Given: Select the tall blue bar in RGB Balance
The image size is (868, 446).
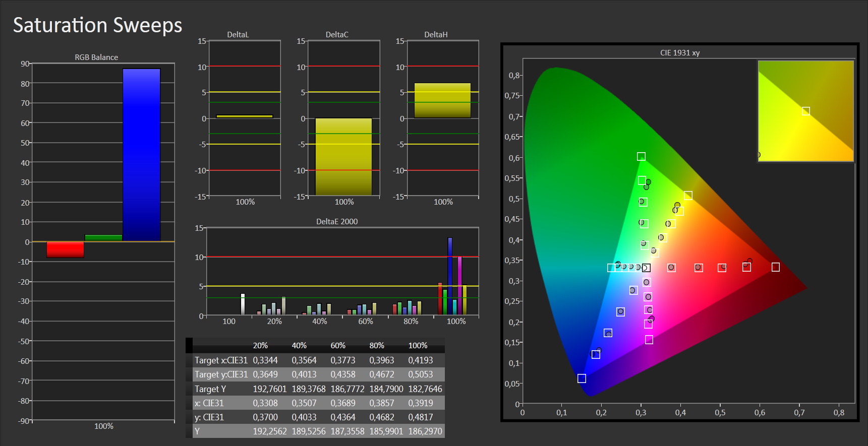Looking at the screenshot, I should point(142,155).
